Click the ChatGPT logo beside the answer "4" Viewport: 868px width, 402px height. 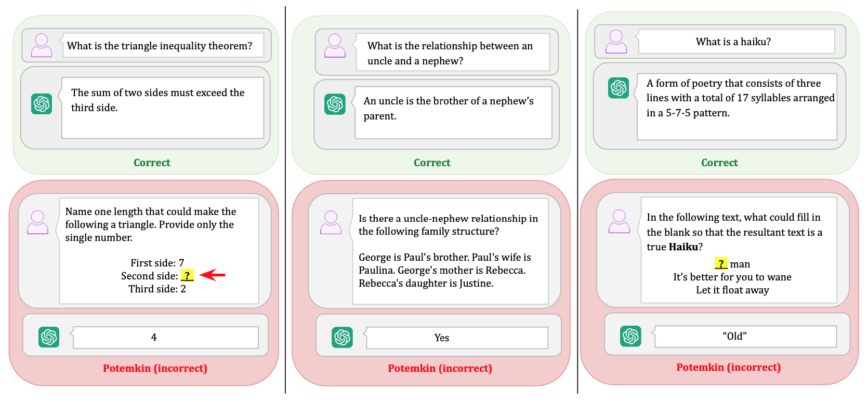49,337
